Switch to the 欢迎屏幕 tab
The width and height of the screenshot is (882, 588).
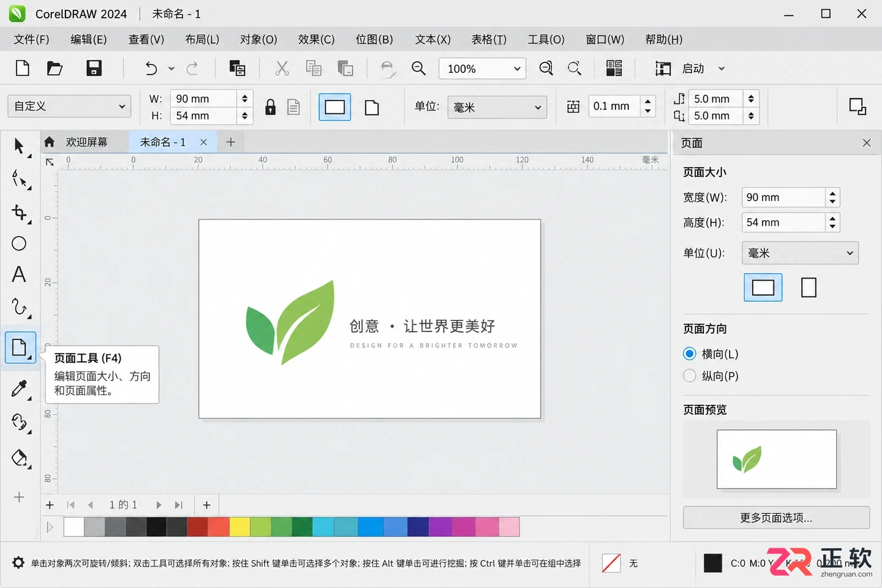(86, 142)
